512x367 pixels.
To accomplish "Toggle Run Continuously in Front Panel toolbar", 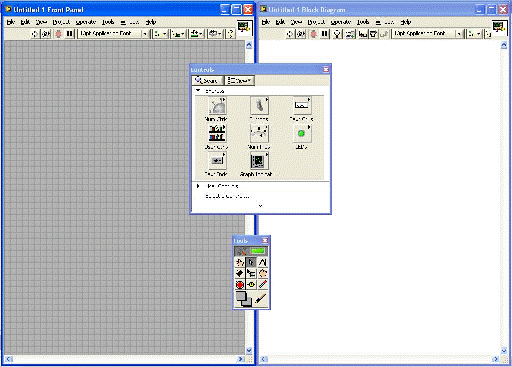I will 46,33.
